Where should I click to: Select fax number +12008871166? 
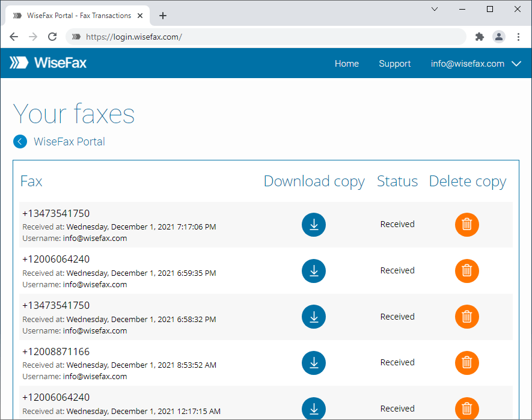[56, 352]
